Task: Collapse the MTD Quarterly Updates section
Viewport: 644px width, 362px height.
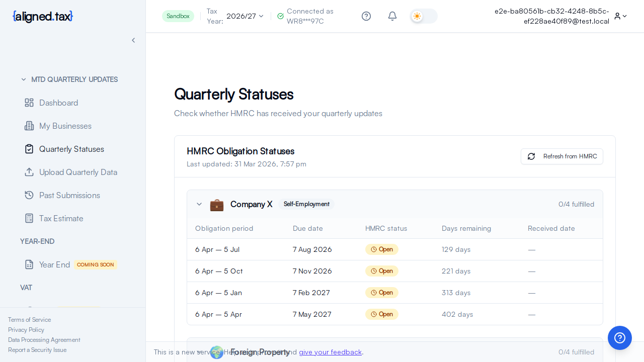Action: click(24, 79)
